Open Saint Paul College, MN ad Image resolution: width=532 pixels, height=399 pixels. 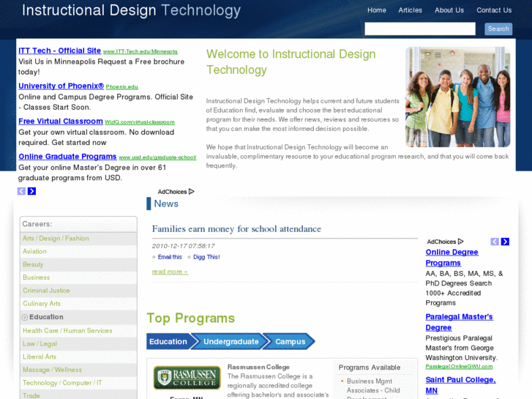[x=460, y=385]
